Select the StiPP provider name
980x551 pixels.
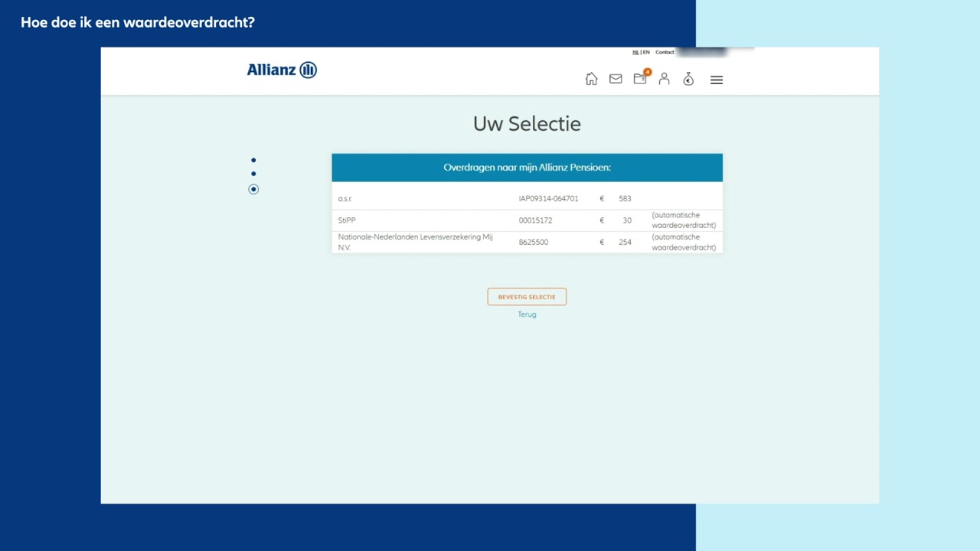[347, 220]
